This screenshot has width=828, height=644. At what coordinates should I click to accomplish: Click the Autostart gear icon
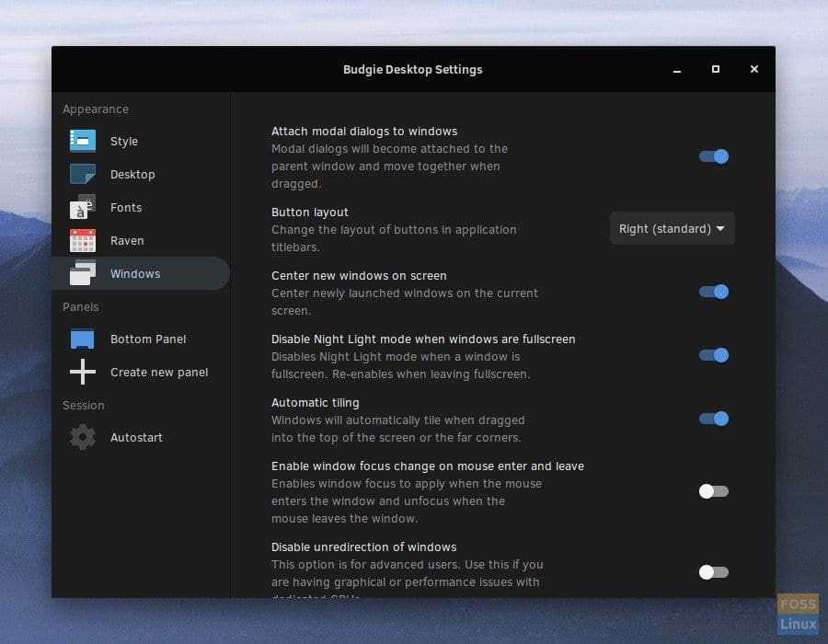pyautogui.click(x=83, y=437)
